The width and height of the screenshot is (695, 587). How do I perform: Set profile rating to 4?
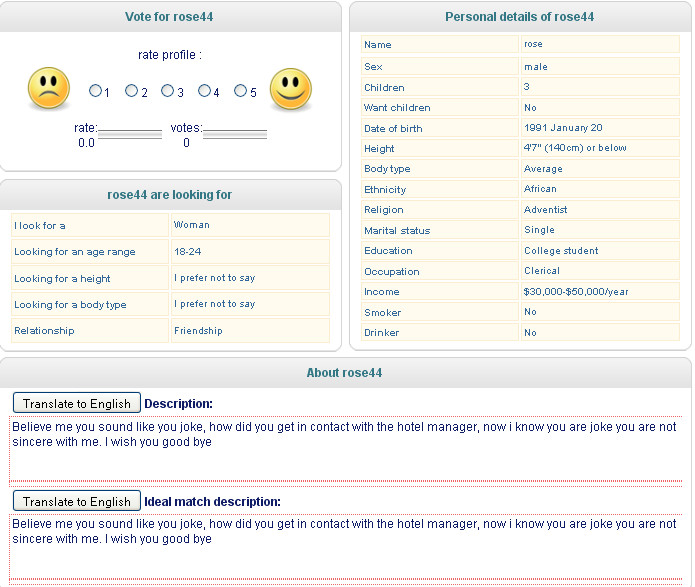point(204,91)
